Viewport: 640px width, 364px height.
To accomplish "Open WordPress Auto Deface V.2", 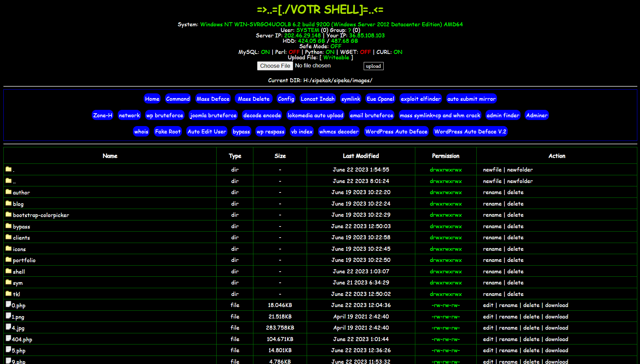I will coord(470,131).
